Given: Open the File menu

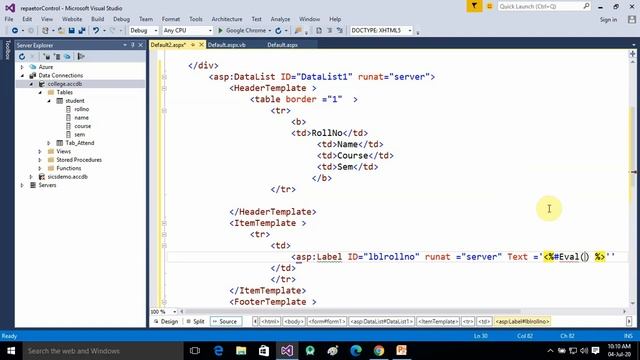Looking at the screenshot, I should point(9,19).
